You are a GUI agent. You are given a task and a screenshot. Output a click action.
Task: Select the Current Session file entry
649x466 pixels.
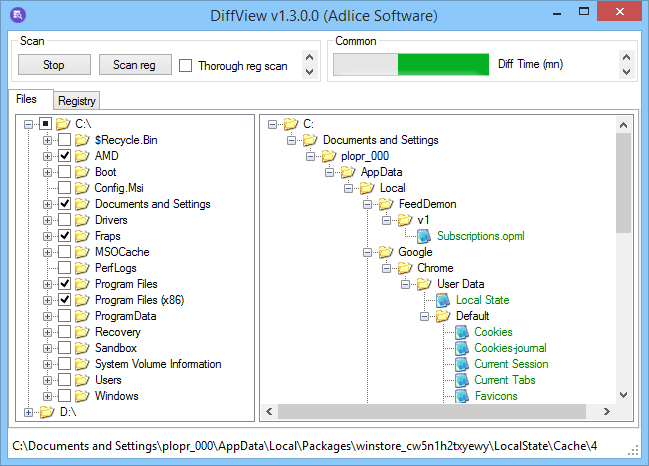coord(511,364)
